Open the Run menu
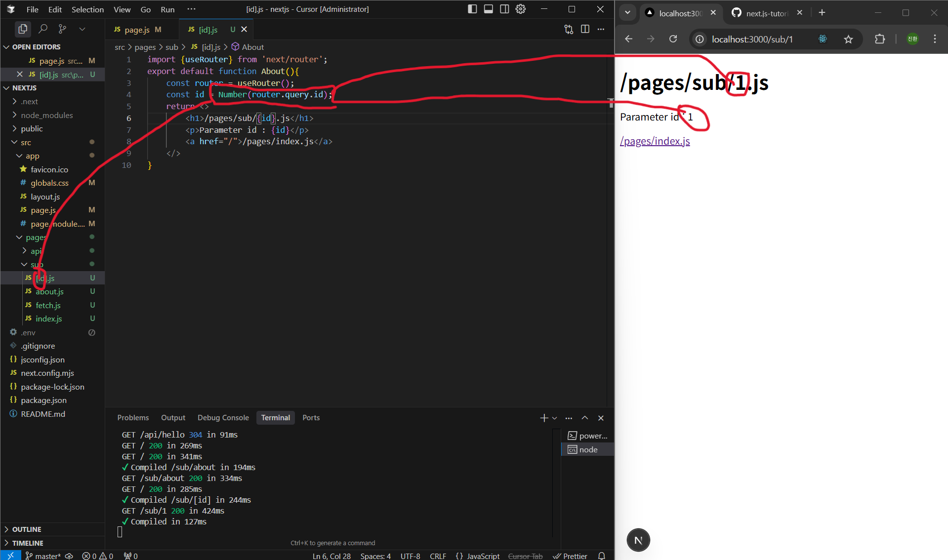This screenshot has height=560, width=948. point(167,9)
